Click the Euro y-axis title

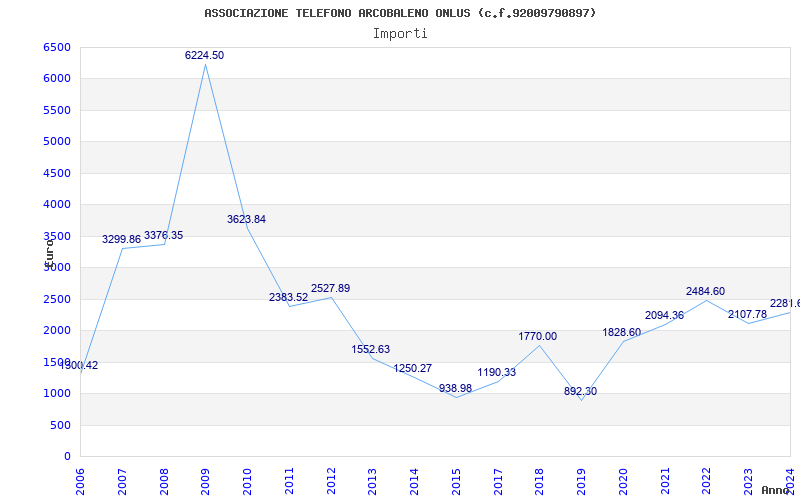click(49, 253)
